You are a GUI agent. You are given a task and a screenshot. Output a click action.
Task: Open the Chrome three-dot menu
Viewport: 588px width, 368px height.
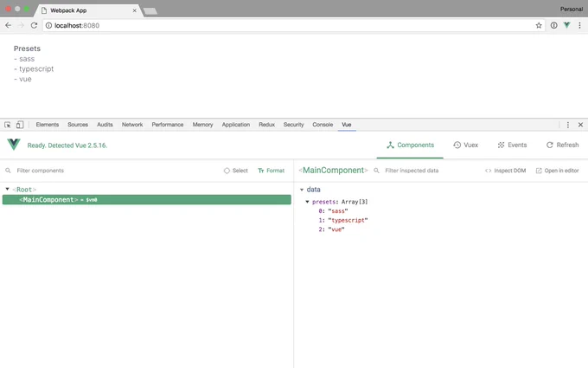tap(579, 25)
